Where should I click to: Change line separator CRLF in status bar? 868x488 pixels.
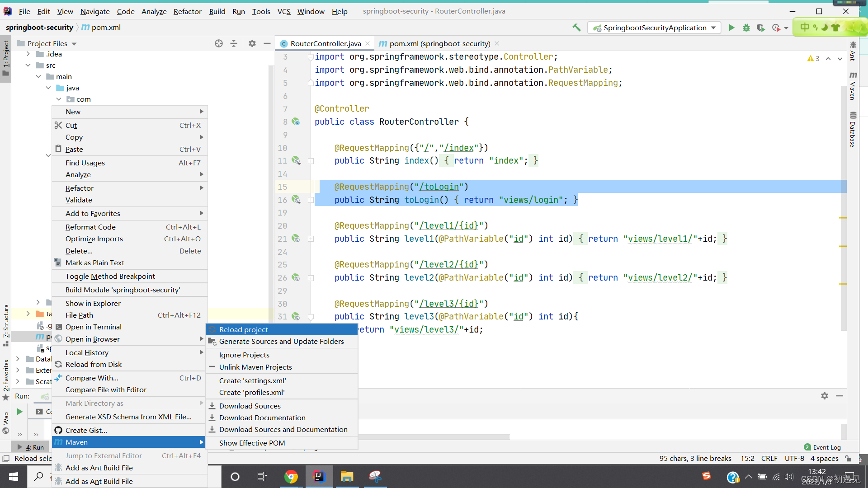(769, 458)
